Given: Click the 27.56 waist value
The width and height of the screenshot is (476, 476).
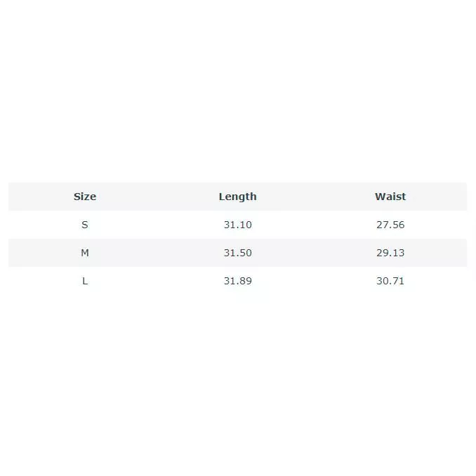Looking at the screenshot, I should click(x=390, y=225).
